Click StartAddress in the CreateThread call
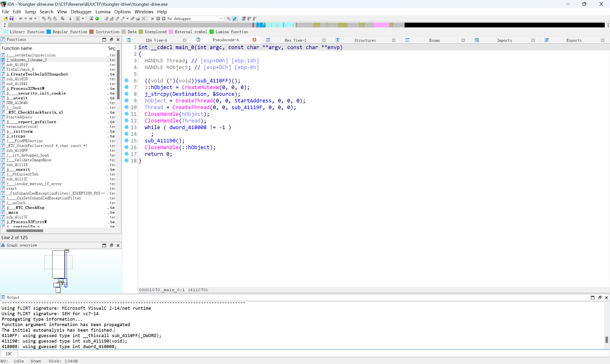610x364 pixels. coord(253,101)
